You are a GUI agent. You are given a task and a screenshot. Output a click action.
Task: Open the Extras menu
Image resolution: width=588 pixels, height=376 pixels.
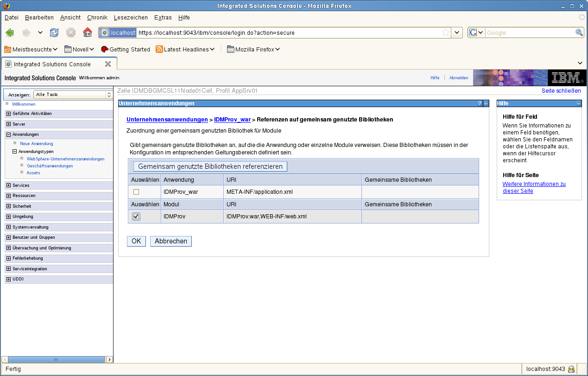[x=163, y=18]
